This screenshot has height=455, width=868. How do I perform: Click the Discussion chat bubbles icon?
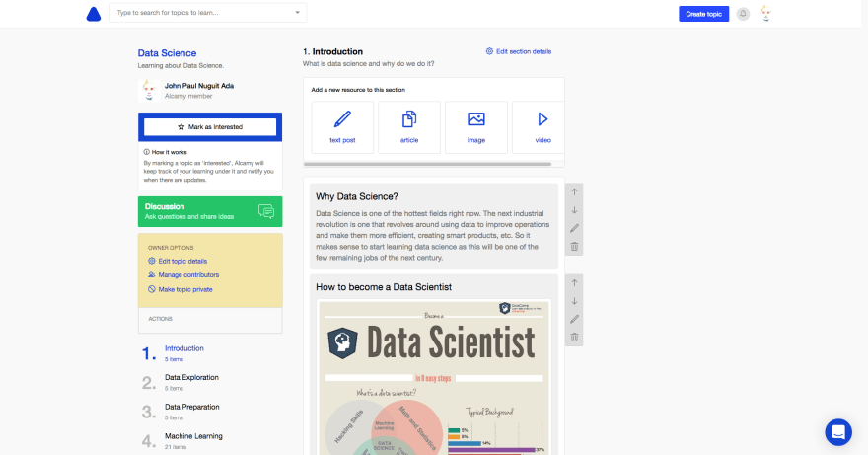point(266,211)
